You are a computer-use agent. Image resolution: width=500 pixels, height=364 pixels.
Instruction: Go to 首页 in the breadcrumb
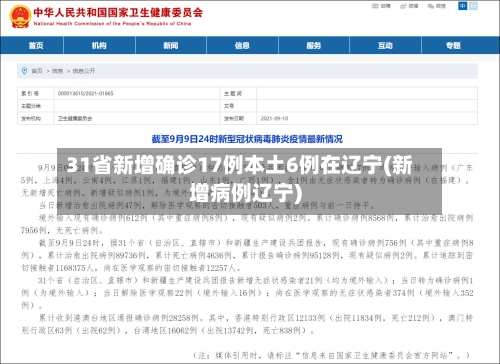[x=37, y=71]
